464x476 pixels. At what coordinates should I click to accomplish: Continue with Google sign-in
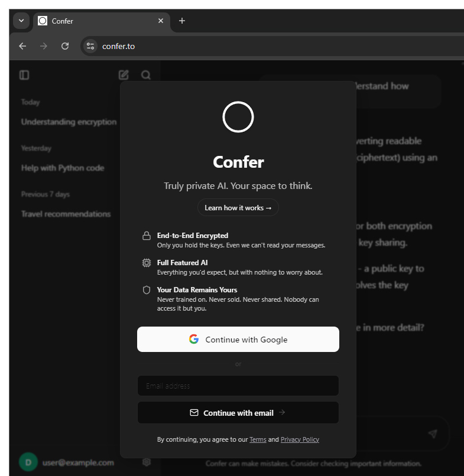pos(238,340)
